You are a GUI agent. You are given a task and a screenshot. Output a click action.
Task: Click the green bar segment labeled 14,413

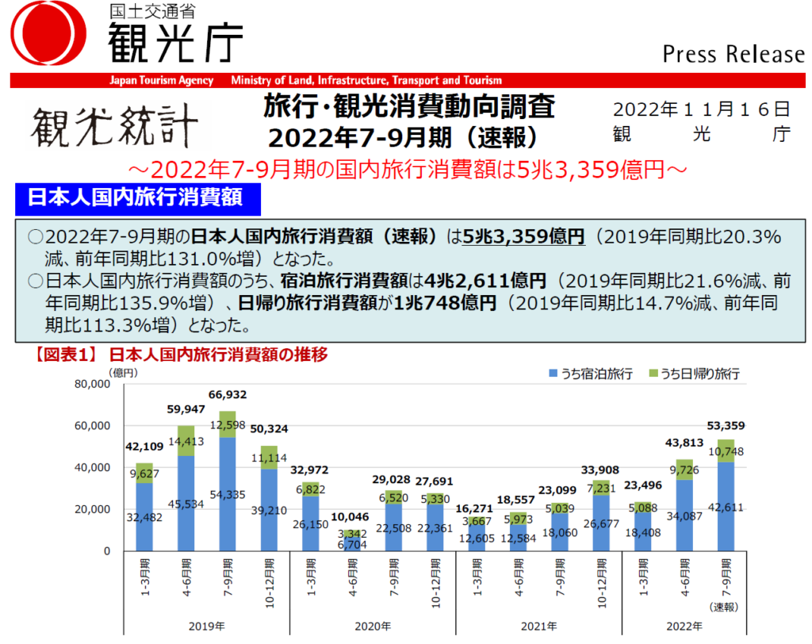click(185, 442)
